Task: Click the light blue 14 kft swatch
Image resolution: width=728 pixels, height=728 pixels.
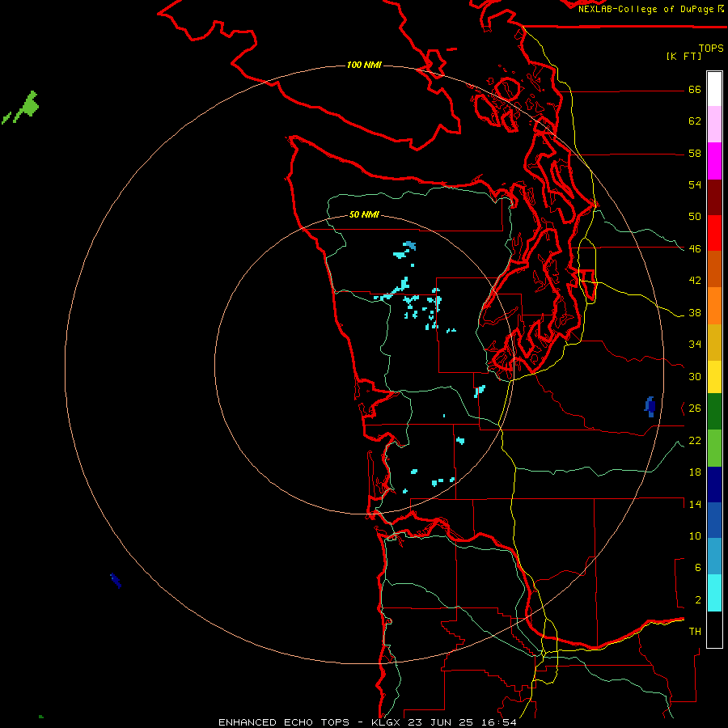Action: pyautogui.click(x=714, y=557)
